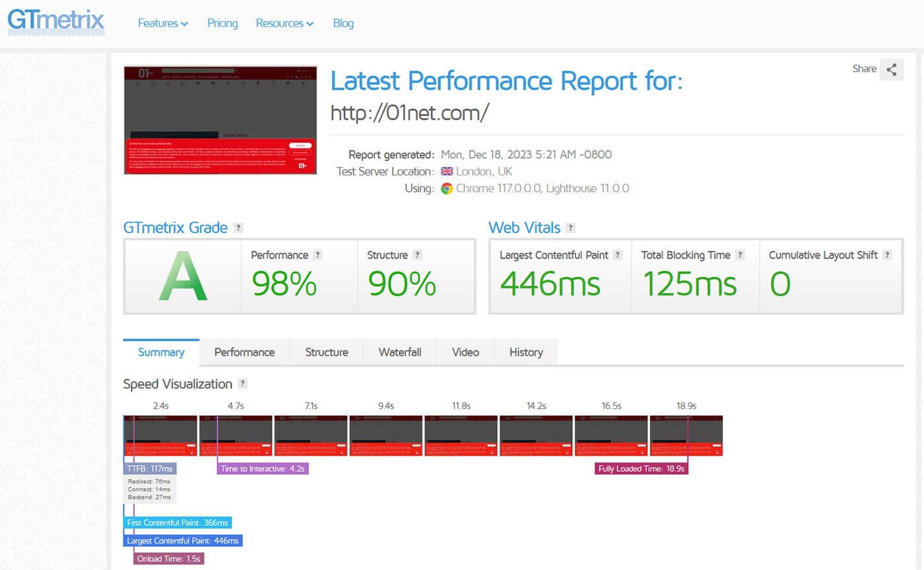Expand the Resources dropdown menu
The width and height of the screenshot is (924, 570).
284,23
